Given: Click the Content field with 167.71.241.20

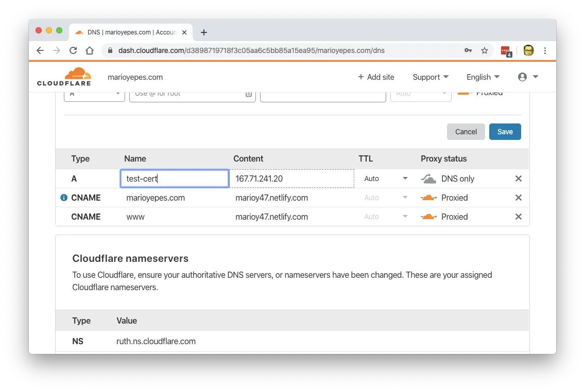Looking at the screenshot, I should [292, 179].
